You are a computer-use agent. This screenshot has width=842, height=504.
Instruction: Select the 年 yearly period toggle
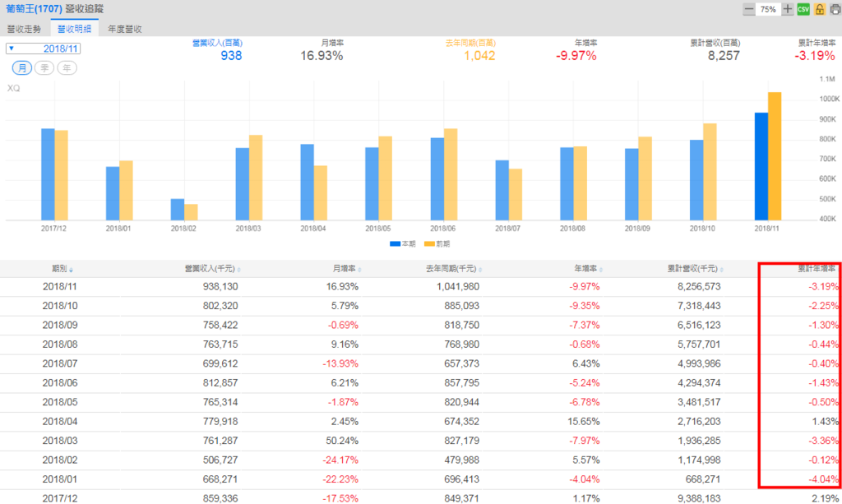coord(67,68)
